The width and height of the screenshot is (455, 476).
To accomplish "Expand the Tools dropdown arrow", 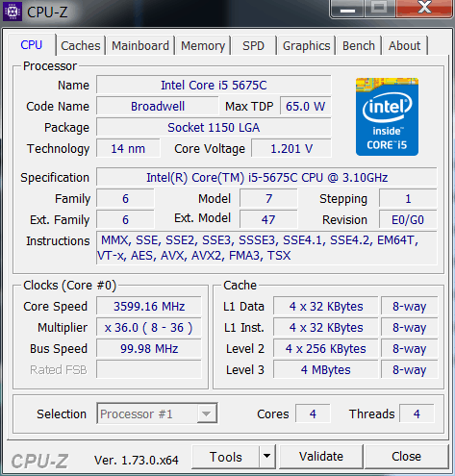I will click(x=266, y=457).
